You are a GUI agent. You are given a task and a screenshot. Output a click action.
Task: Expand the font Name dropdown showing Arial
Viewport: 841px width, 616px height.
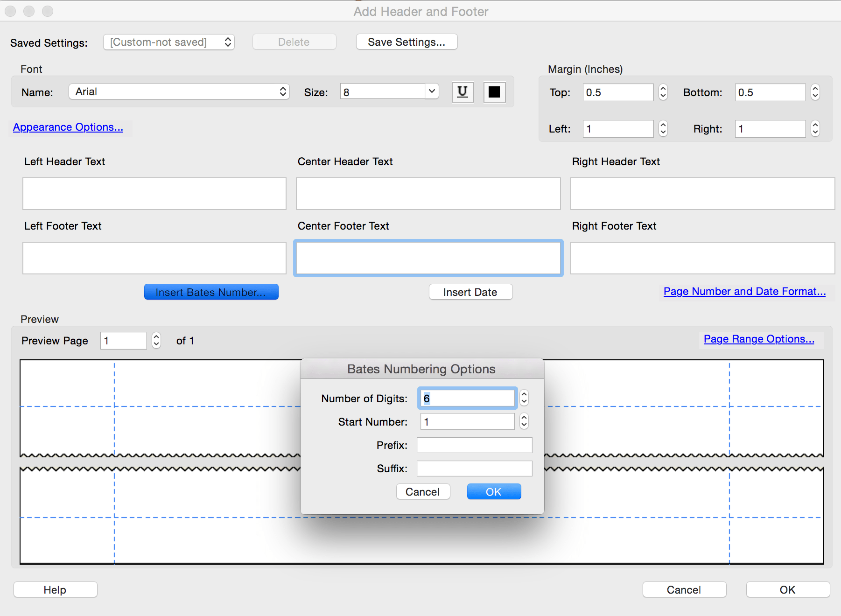pyautogui.click(x=179, y=92)
